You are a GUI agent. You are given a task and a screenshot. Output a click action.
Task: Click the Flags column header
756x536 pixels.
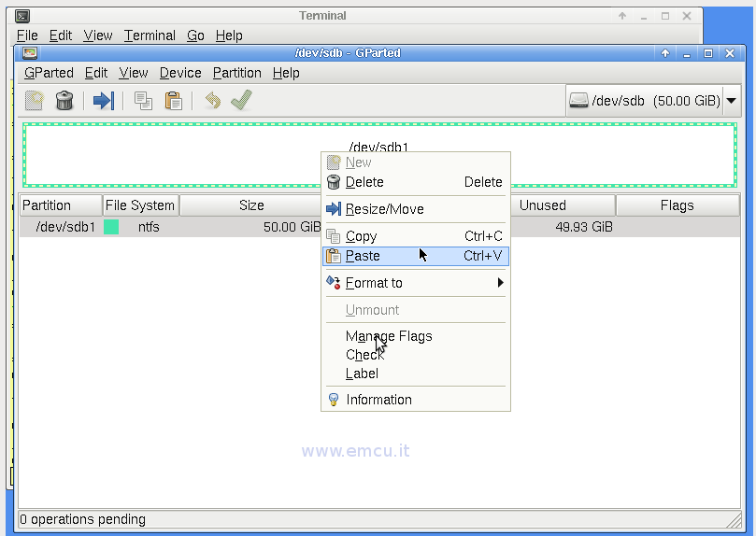click(x=678, y=205)
